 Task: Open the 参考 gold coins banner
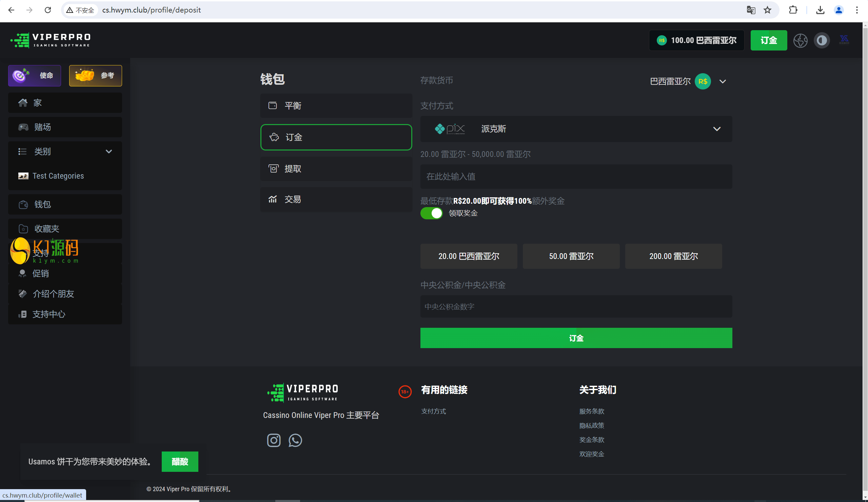point(95,75)
